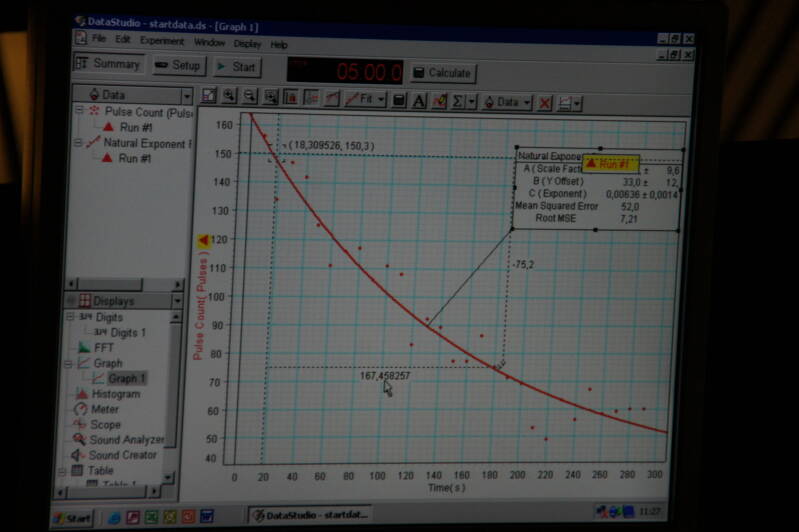Screen dimensions: 799x532
Task: Open the statistics options dropdown arrow
Action: coord(472,102)
